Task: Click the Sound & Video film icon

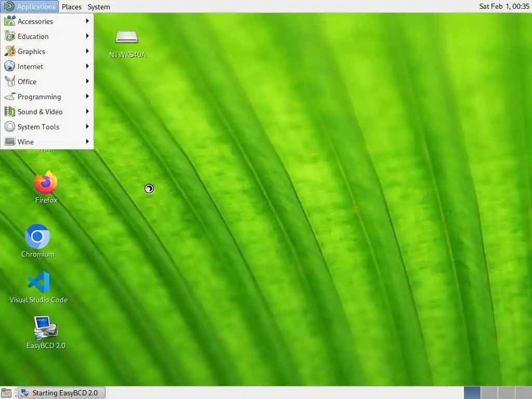Action: point(9,111)
